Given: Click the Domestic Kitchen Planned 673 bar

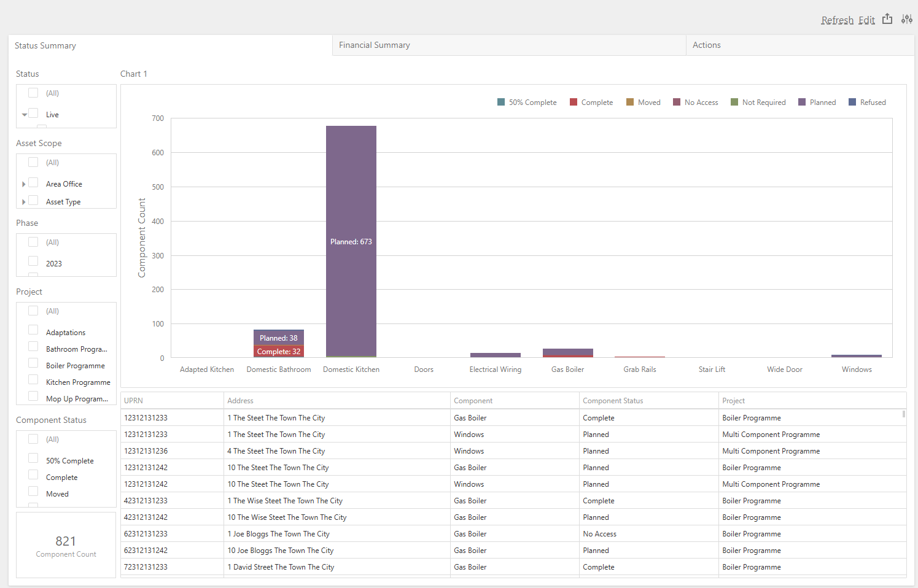Looking at the screenshot, I should pos(351,241).
